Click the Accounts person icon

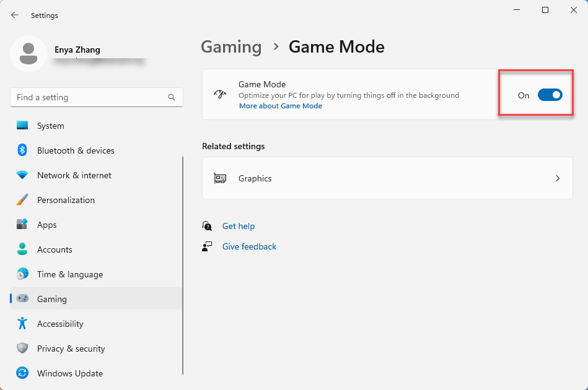(22, 249)
